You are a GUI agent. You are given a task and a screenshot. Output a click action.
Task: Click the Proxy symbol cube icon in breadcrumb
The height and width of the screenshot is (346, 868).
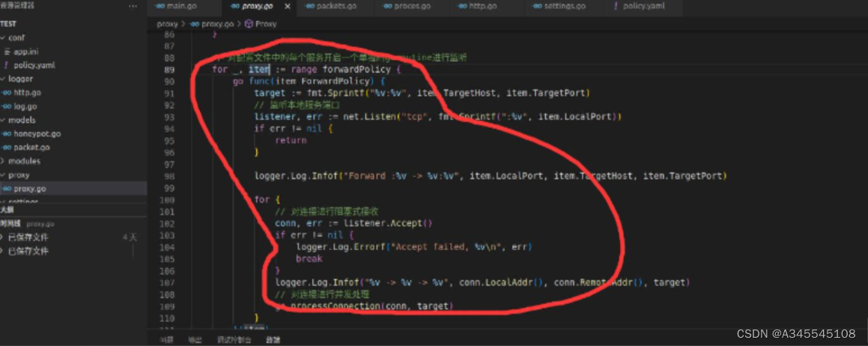pos(249,24)
